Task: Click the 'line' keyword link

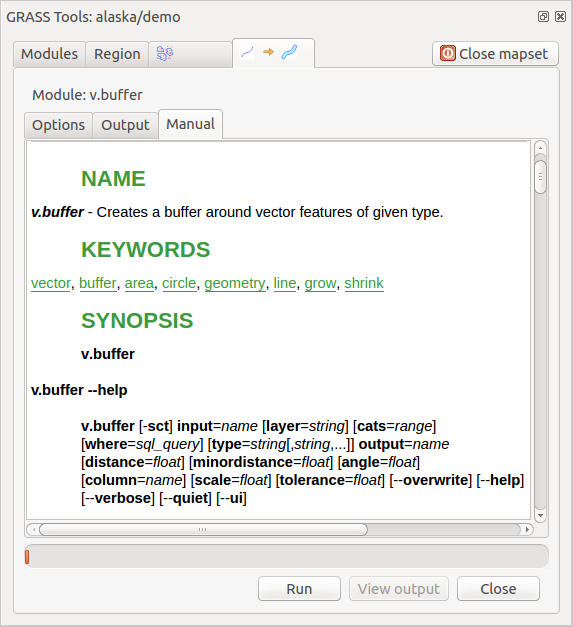Action: click(x=285, y=283)
